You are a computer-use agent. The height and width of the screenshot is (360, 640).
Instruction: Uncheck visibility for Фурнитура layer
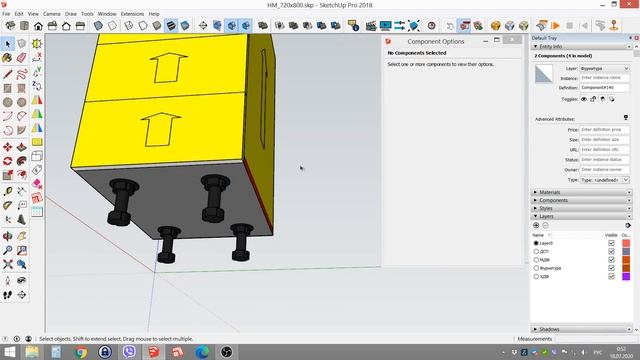pos(611,268)
